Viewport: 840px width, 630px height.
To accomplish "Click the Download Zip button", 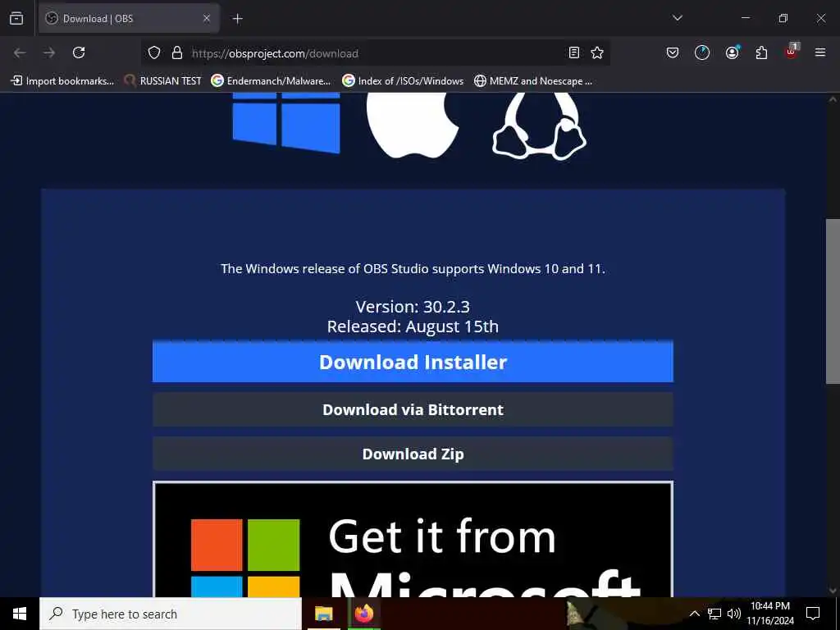I will tap(413, 454).
